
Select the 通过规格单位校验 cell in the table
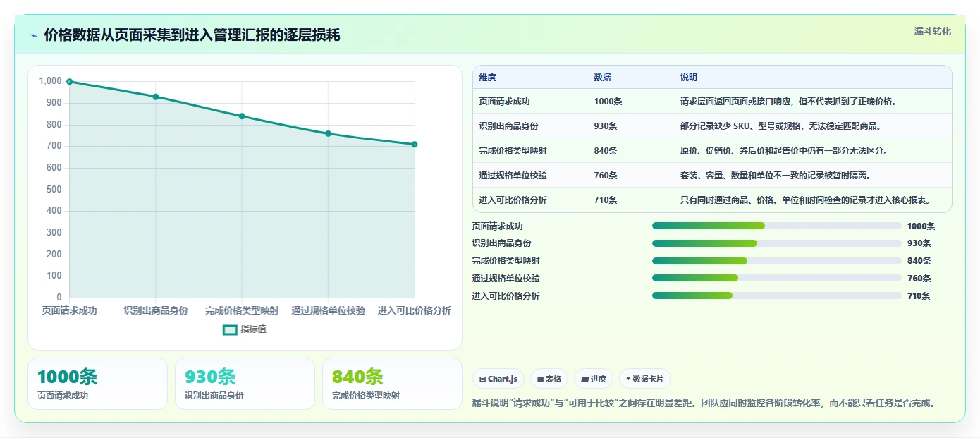tap(513, 176)
